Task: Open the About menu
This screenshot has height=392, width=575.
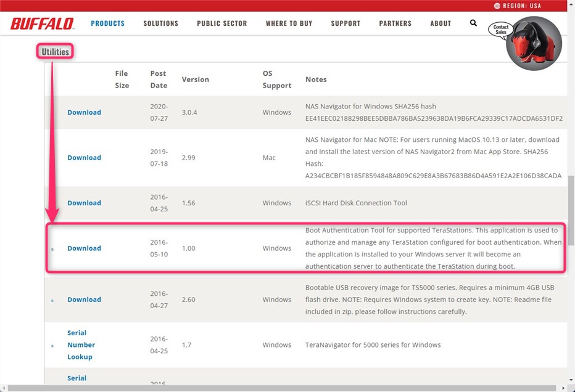Action: click(441, 23)
